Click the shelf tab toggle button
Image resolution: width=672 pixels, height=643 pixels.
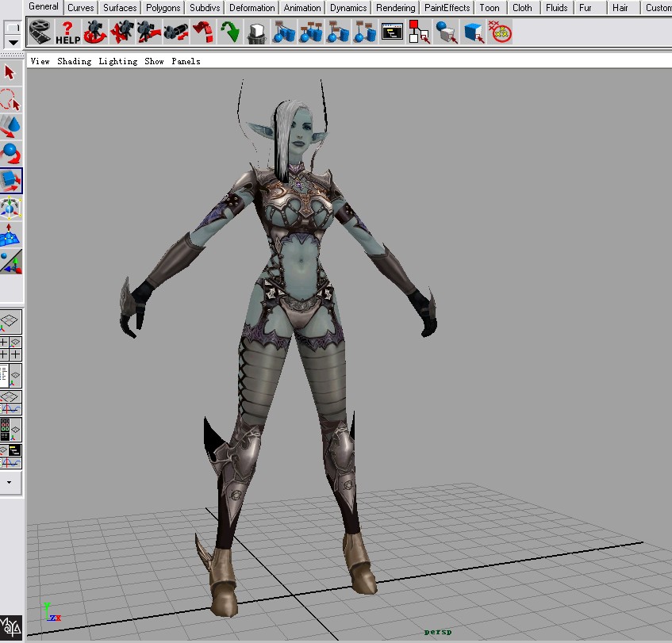(x=13, y=28)
